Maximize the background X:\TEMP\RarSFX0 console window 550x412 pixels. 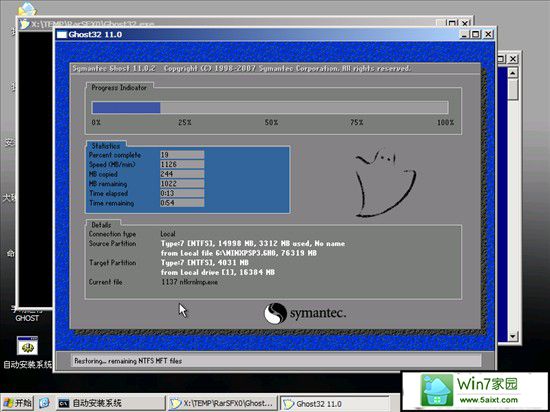click(452, 23)
